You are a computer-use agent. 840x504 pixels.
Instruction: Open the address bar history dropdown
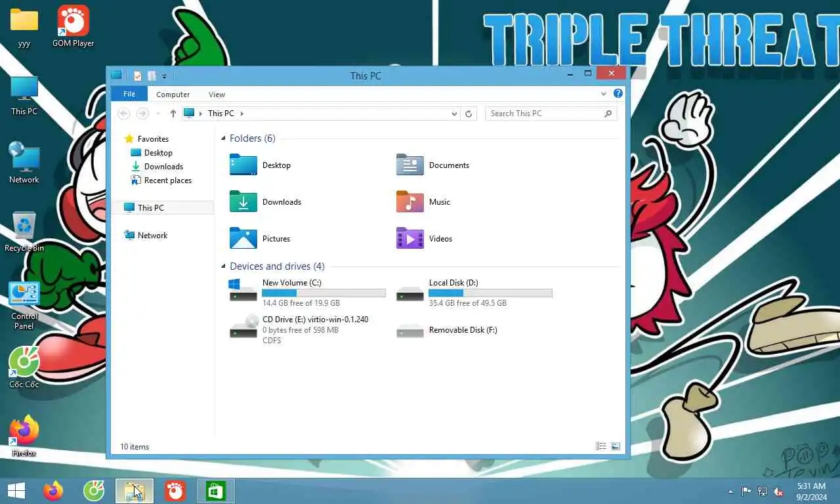[x=454, y=114]
